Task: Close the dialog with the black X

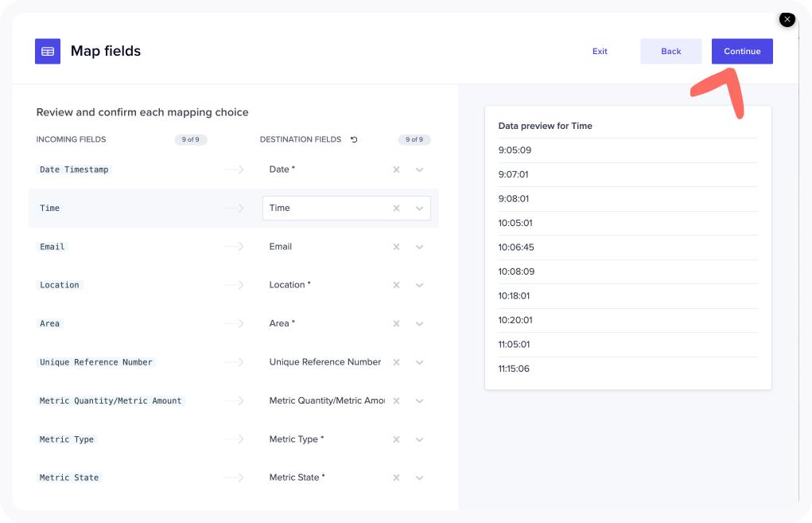Action: click(x=787, y=20)
